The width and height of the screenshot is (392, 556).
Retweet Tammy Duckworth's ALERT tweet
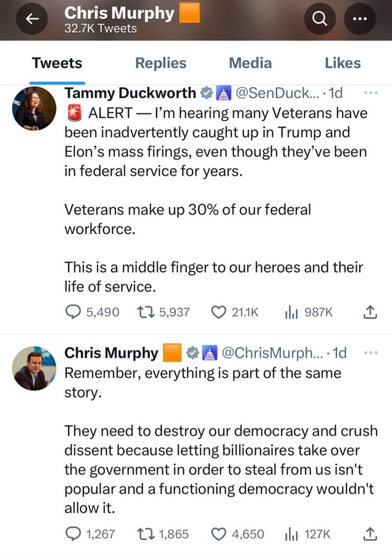tap(146, 312)
